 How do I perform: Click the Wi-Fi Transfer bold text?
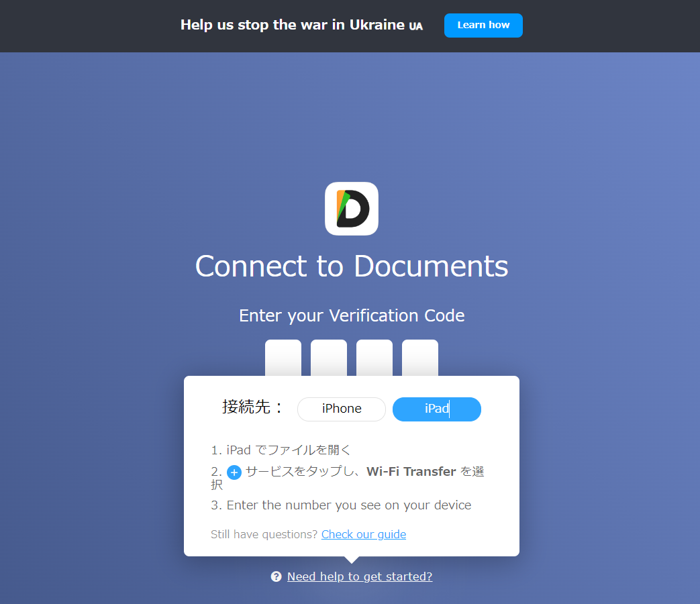(411, 471)
